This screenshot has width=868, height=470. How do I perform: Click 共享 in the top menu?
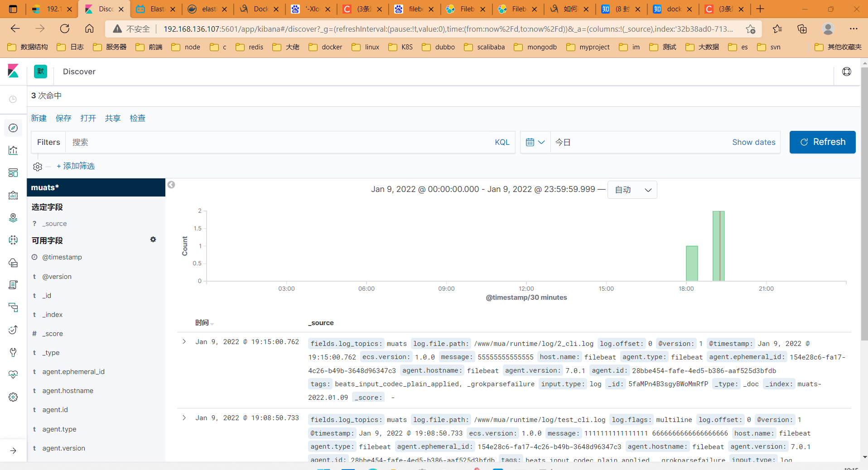point(113,118)
